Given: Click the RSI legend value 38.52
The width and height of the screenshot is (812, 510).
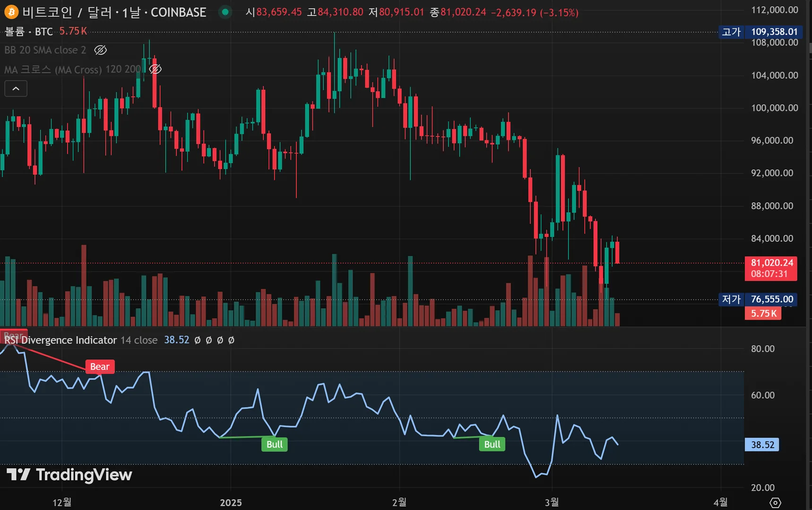Looking at the screenshot, I should point(177,340).
